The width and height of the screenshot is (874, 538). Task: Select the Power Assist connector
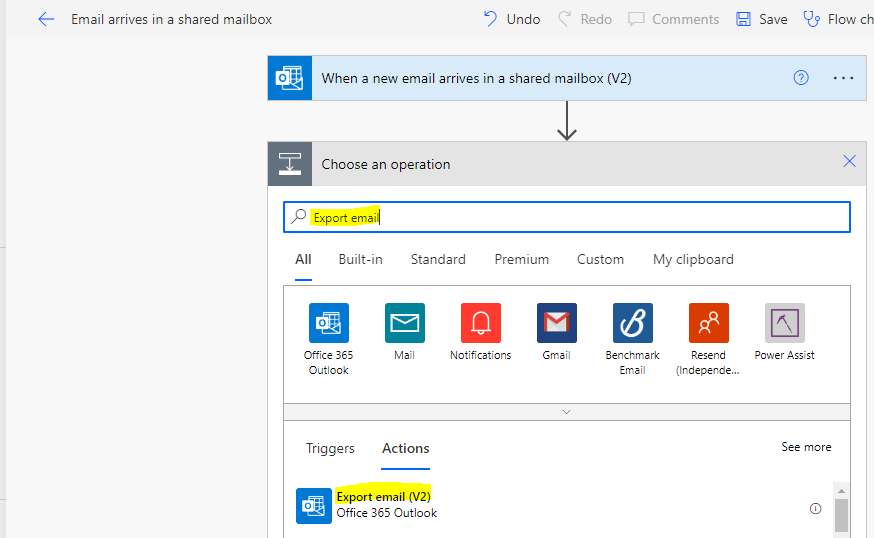click(784, 323)
